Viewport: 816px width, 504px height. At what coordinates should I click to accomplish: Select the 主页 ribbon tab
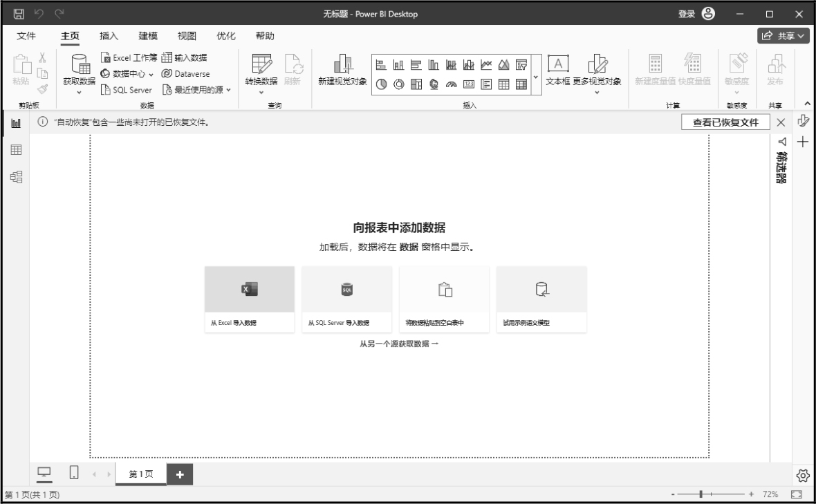point(70,36)
